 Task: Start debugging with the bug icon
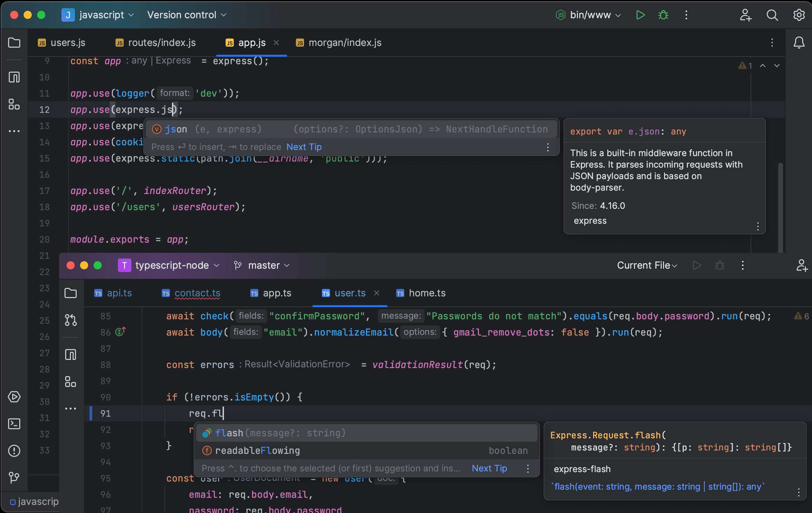663,15
